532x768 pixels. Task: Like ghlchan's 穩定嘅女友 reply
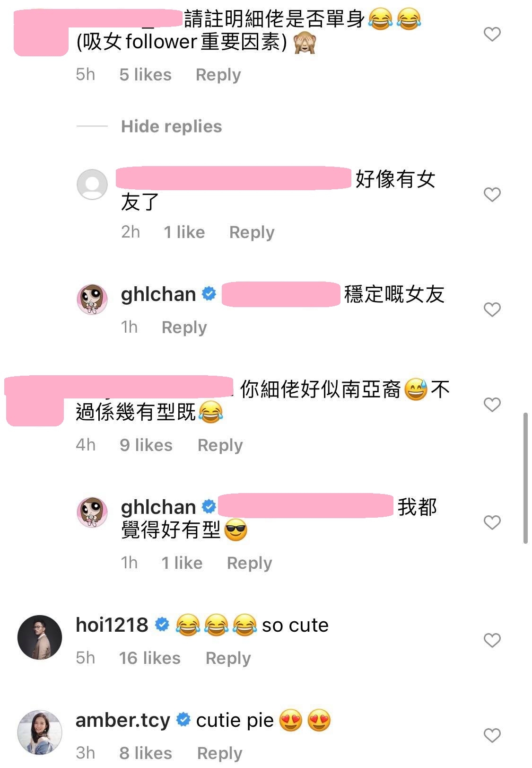coord(492,309)
